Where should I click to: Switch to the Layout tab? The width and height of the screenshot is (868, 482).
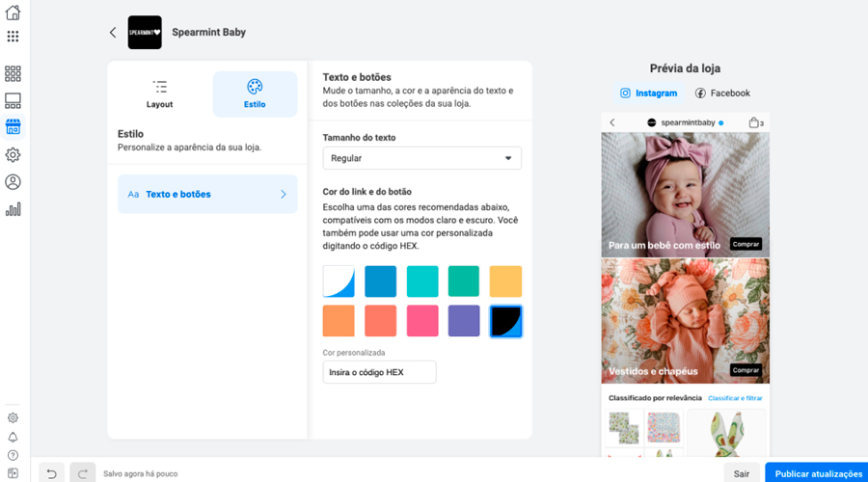pos(159,94)
